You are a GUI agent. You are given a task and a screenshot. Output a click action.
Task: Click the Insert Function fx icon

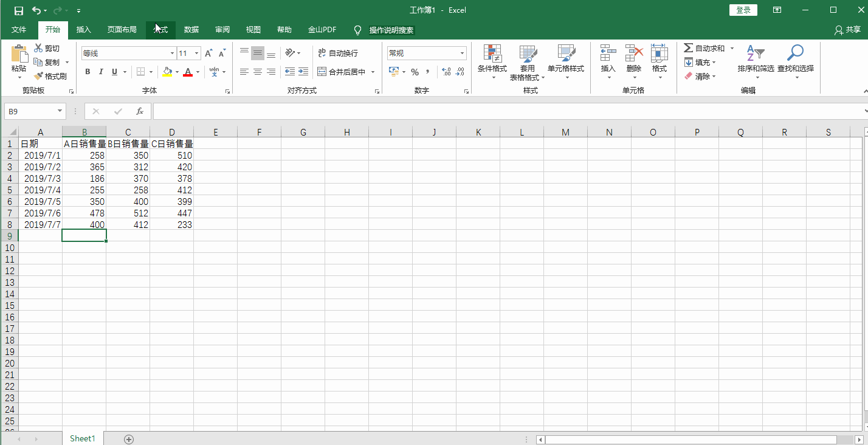click(139, 111)
